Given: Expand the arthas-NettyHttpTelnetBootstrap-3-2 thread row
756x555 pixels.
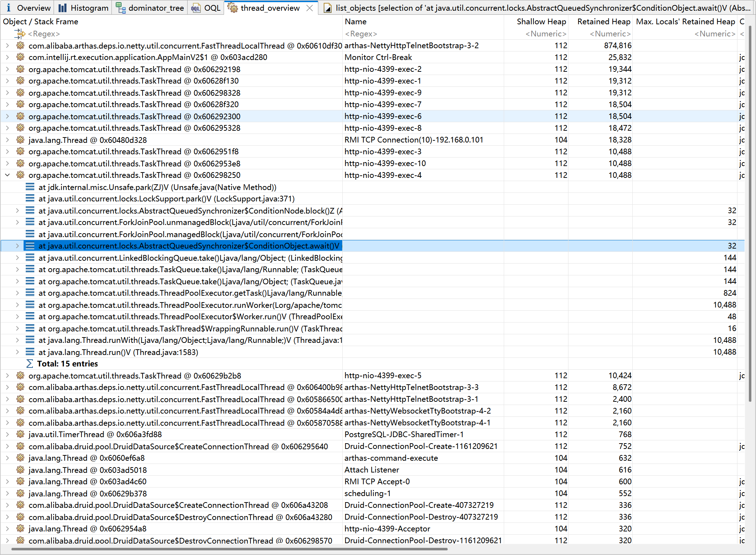Looking at the screenshot, I should click(8, 45).
